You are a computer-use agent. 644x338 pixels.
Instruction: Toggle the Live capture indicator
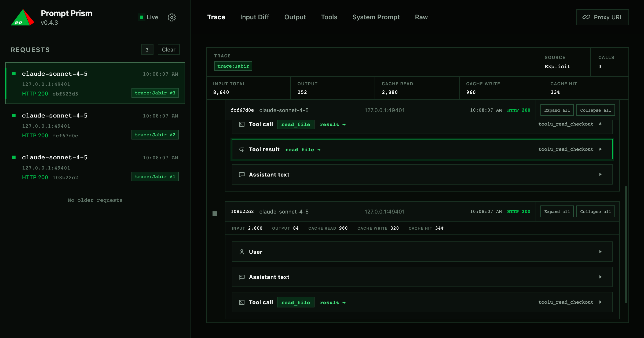[148, 17]
